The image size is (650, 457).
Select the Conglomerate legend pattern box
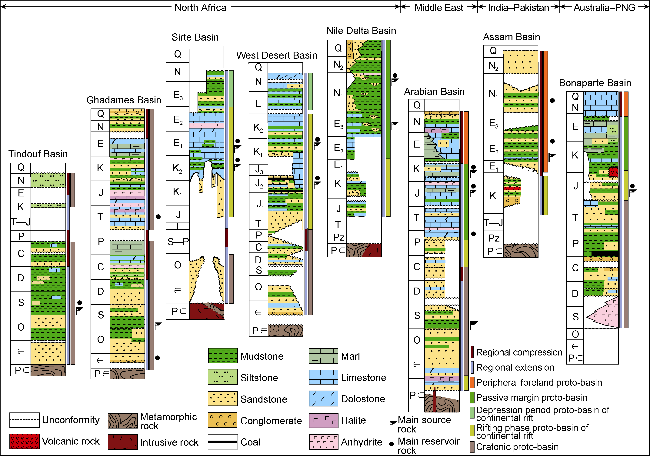tap(224, 419)
